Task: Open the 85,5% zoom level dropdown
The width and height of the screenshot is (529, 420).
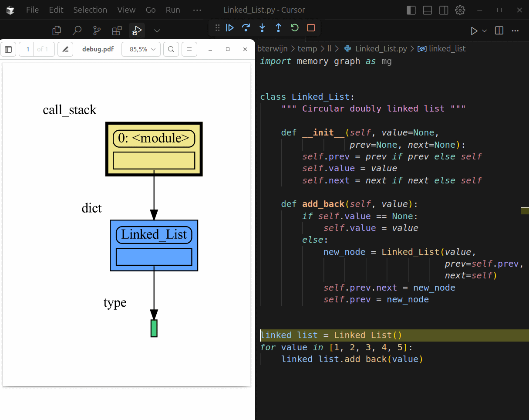Action: [x=141, y=49]
